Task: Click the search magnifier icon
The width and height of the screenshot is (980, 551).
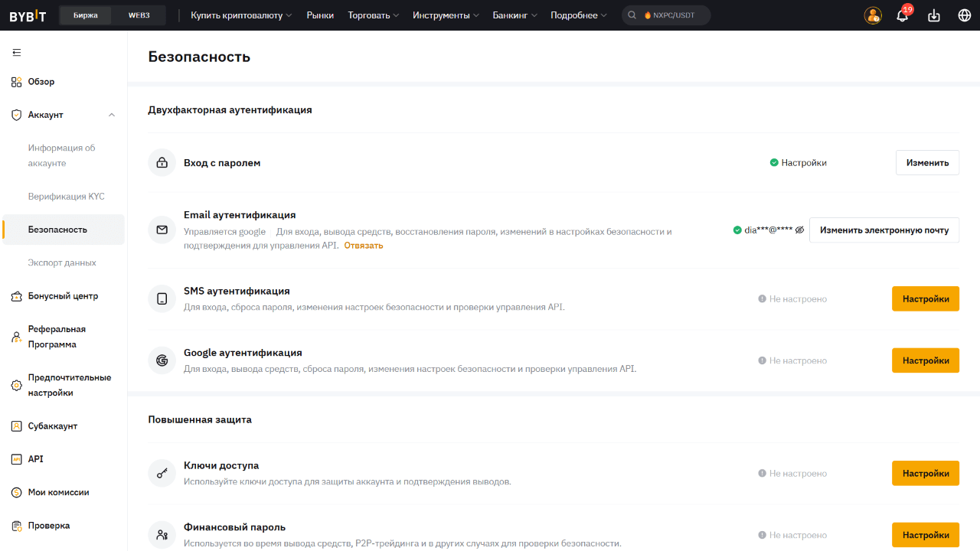Action: pyautogui.click(x=632, y=15)
